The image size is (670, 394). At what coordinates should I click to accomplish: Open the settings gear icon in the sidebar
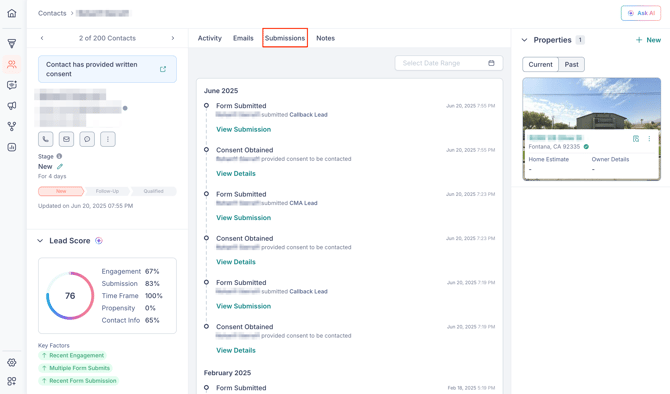pyautogui.click(x=12, y=362)
